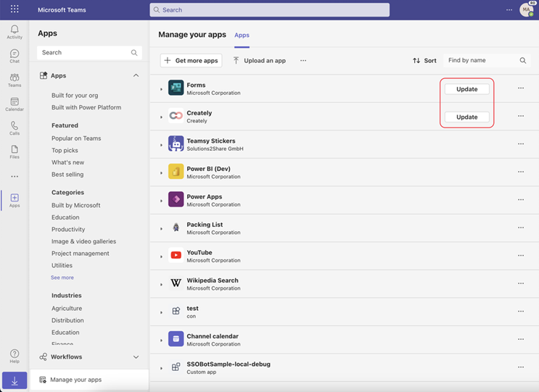Open Built for your org
The image size is (539, 392).
pyautogui.click(x=75, y=96)
